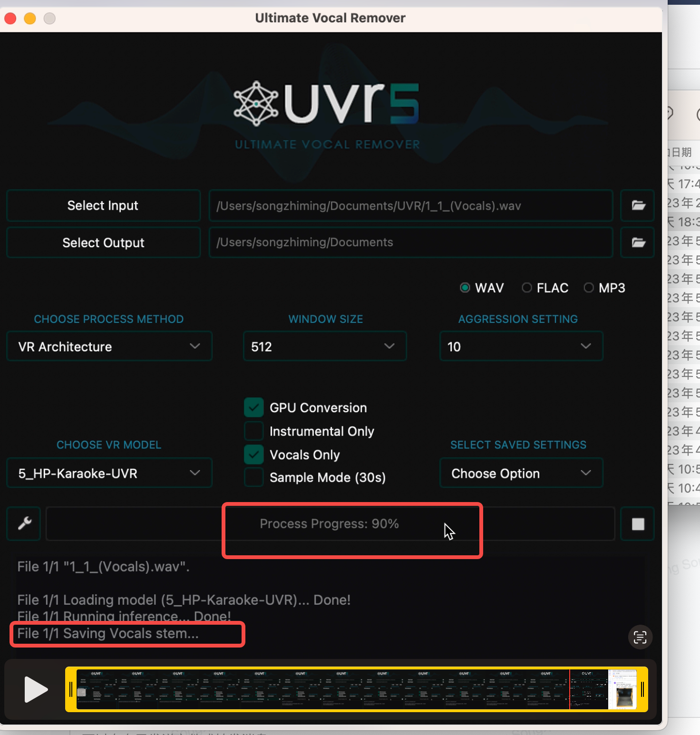700x735 pixels.
Task: Uncheck Vocals Only
Action: [253, 454]
